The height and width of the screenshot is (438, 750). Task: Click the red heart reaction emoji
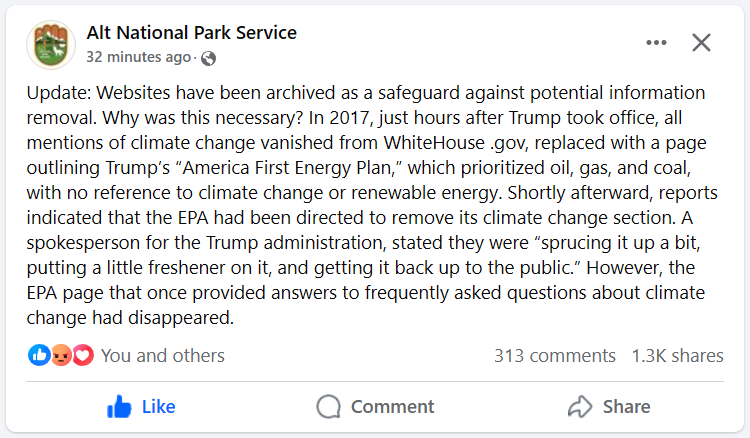click(x=82, y=355)
